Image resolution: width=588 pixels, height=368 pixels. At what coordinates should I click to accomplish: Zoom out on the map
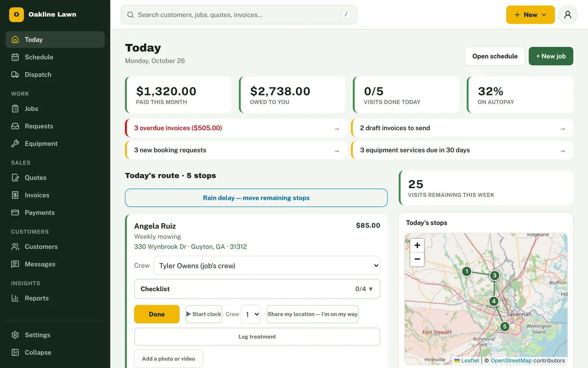[x=417, y=259]
